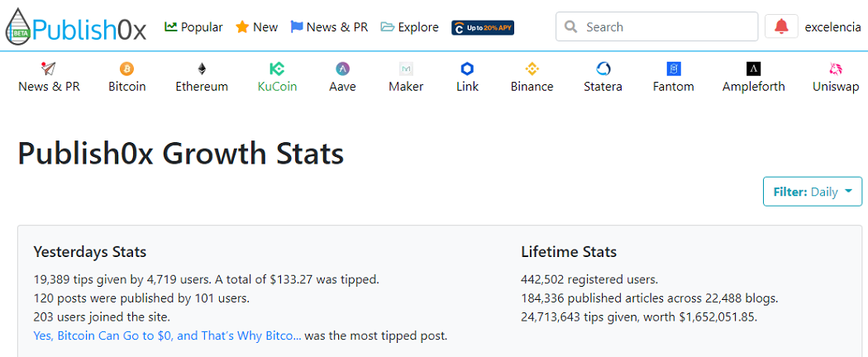Open the Popular section
The image size is (868, 357).
pos(193,27)
